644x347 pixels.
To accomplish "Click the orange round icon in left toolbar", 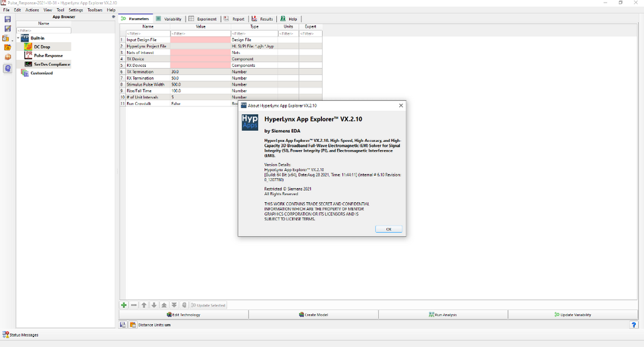I will [x=8, y=57].
